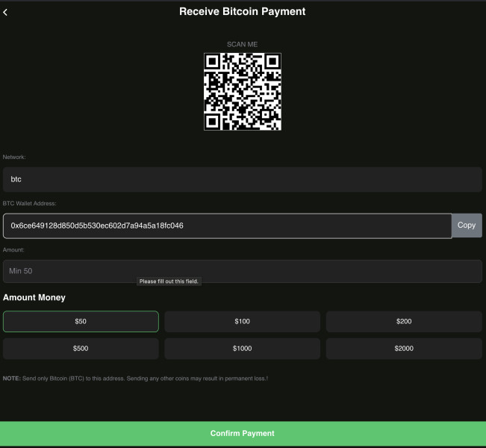Pick the $2000 amount option
The width and height of the screenshot is (486, 448).
[x=404, y=349]
